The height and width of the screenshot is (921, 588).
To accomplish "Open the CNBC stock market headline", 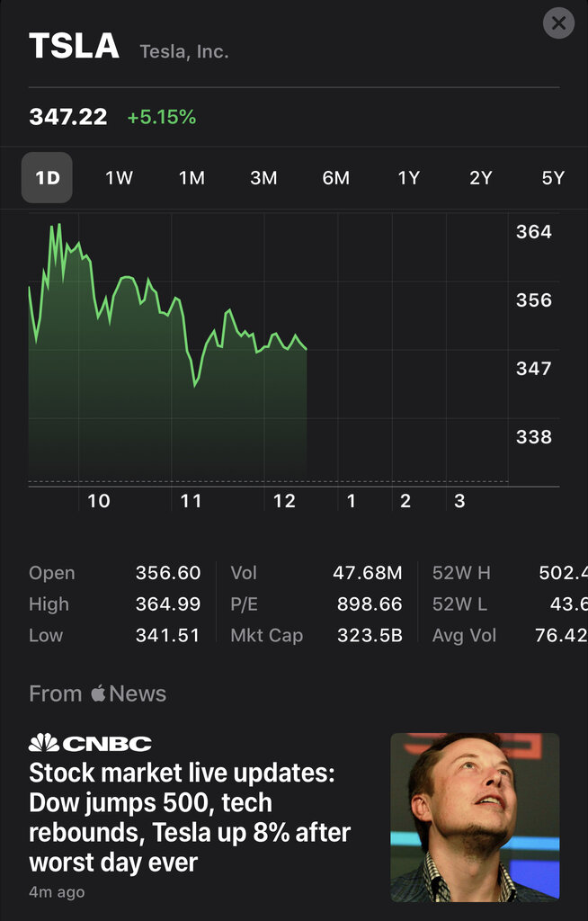I will 190,818.
